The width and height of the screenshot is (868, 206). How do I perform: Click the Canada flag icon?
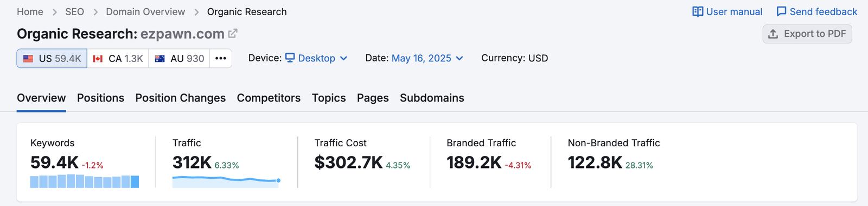click(x=98, y=59)
